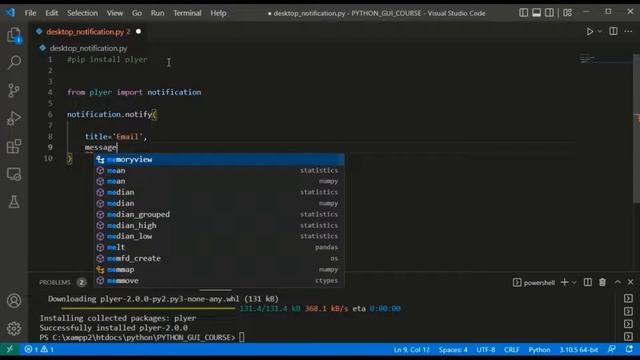Select the fourth terminal instance icon
This screenshot has height=360, width=640.
tap(628, 337)
